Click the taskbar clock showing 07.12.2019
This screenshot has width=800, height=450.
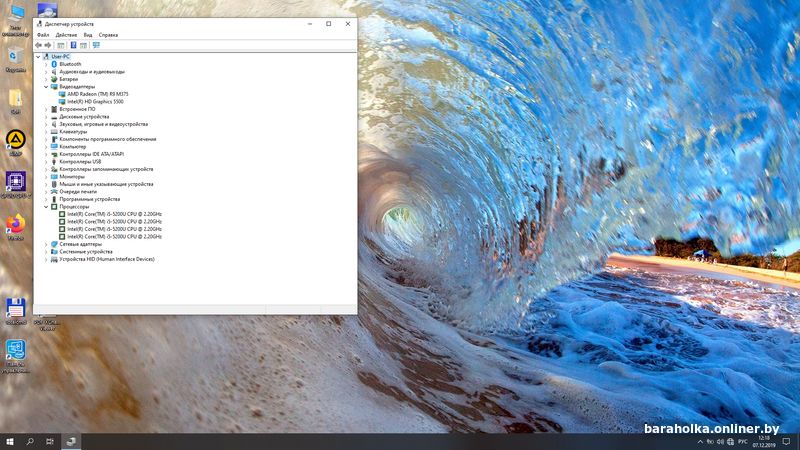coord(764,442)
